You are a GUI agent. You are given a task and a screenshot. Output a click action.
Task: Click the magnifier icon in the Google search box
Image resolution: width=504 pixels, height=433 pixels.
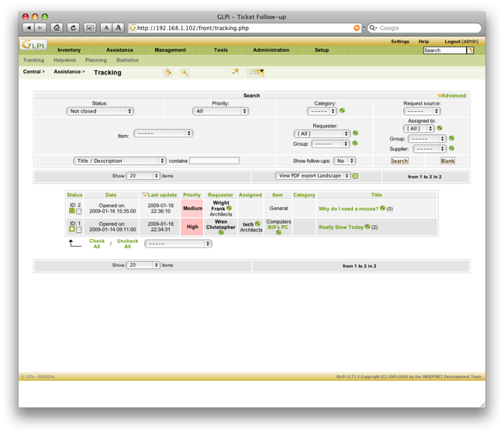[373, 28]
